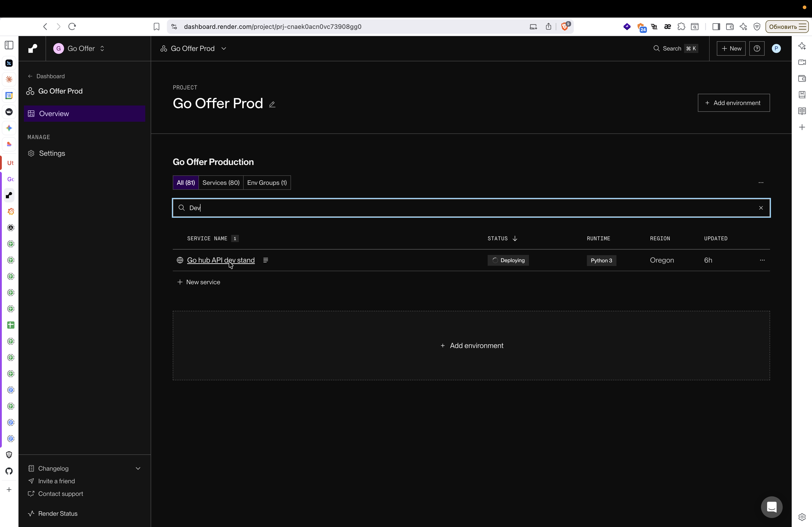Reload the page
812x527 pixels.
click(x=72, y=27)
